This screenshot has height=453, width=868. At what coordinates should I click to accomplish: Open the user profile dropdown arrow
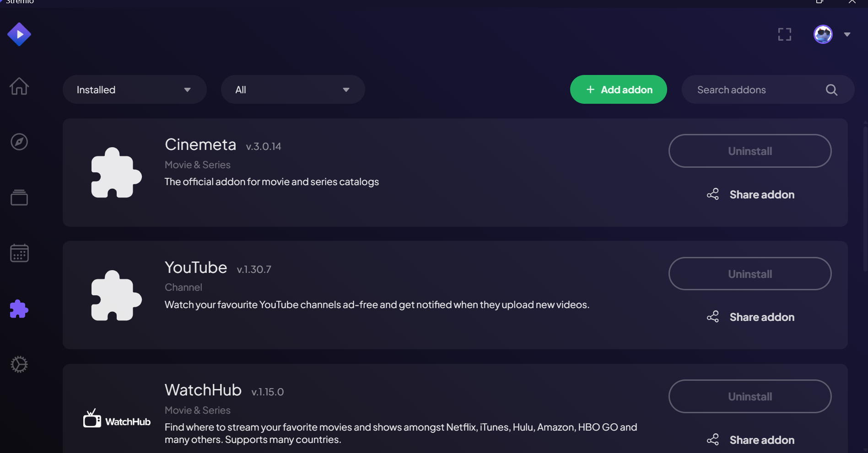(847, 34)
